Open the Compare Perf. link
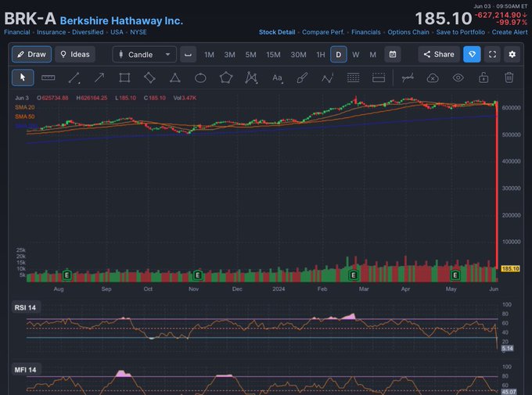The image size is (532, 395). click(x=323, y=32)
